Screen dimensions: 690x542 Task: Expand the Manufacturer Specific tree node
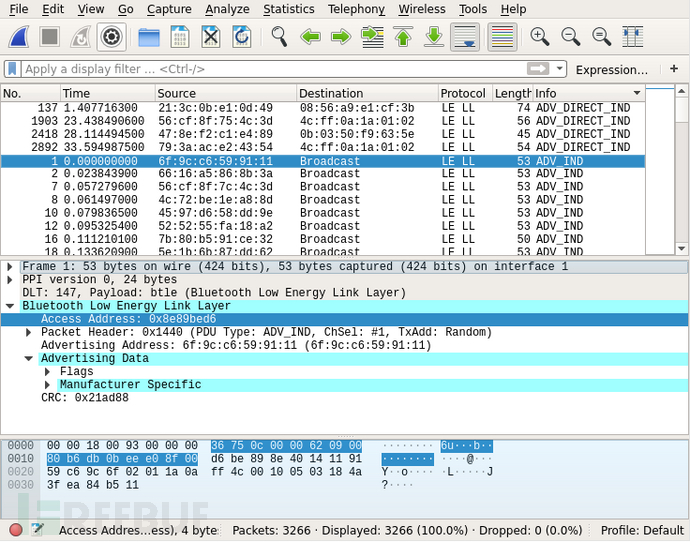pos(48,385)
